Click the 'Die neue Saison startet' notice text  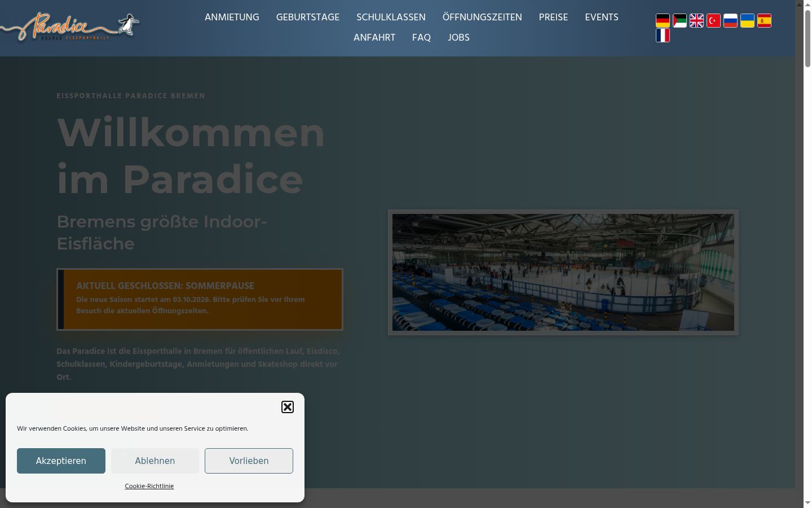click(x=191, y=305)
